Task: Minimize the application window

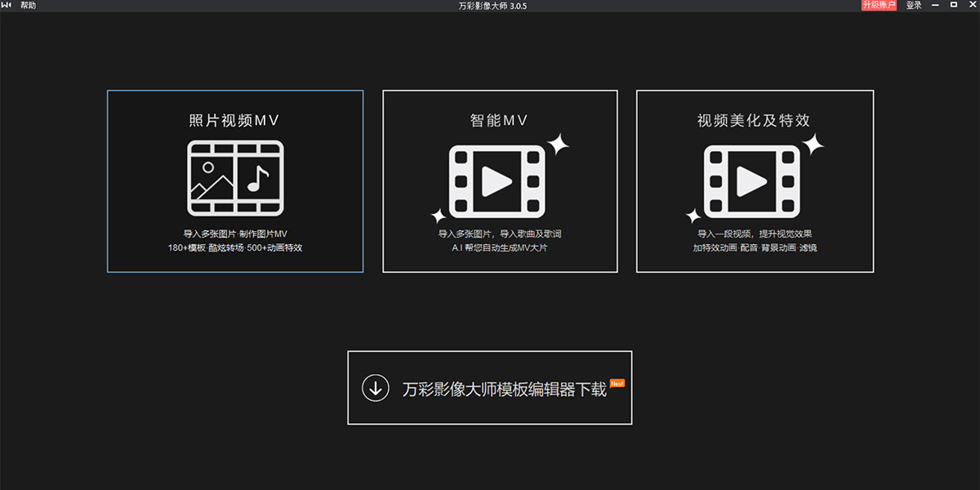Action: coord(936,5)
